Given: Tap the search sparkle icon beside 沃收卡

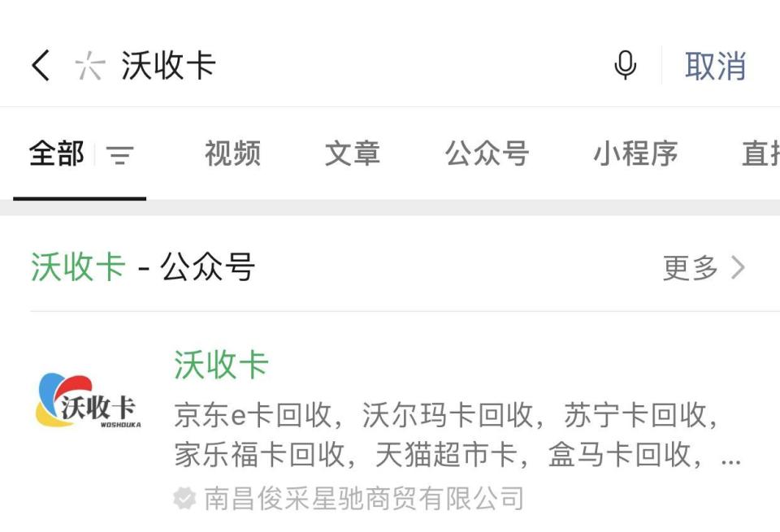Looking at the screenshot, I should click(x=90, y=65).
